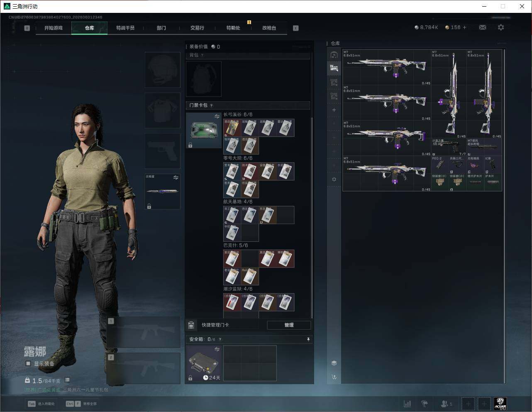Viewport: 532px width, 412px height.
Task: Select the 仓库 tab
Action: [x=89, y=28]
